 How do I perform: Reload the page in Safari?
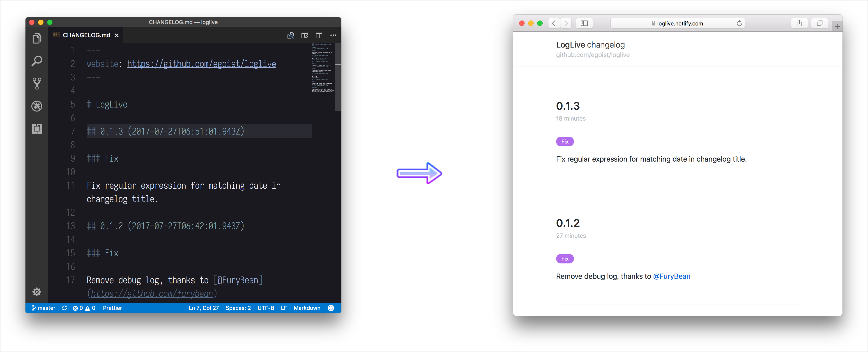coord(739,23)
